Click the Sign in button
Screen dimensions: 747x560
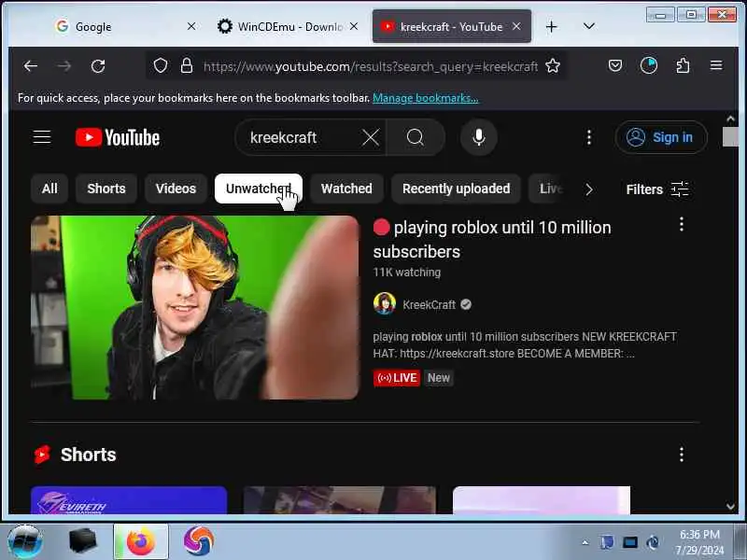tap(661, 137)
